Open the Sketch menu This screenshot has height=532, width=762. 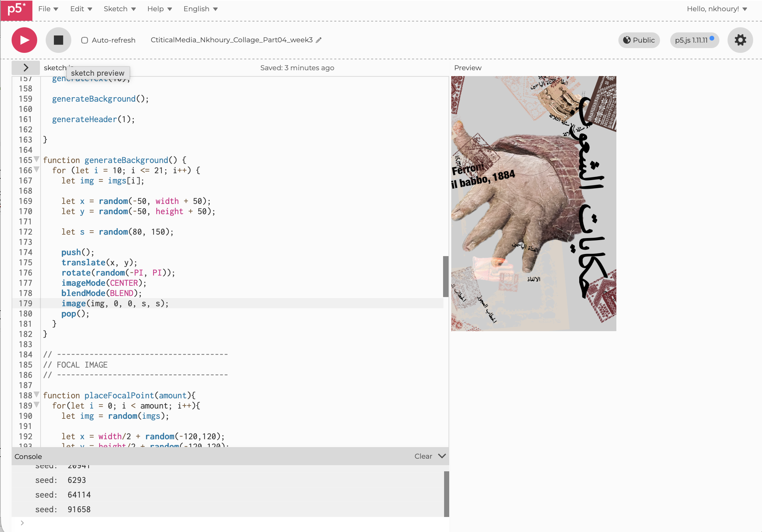coord(120,9)
